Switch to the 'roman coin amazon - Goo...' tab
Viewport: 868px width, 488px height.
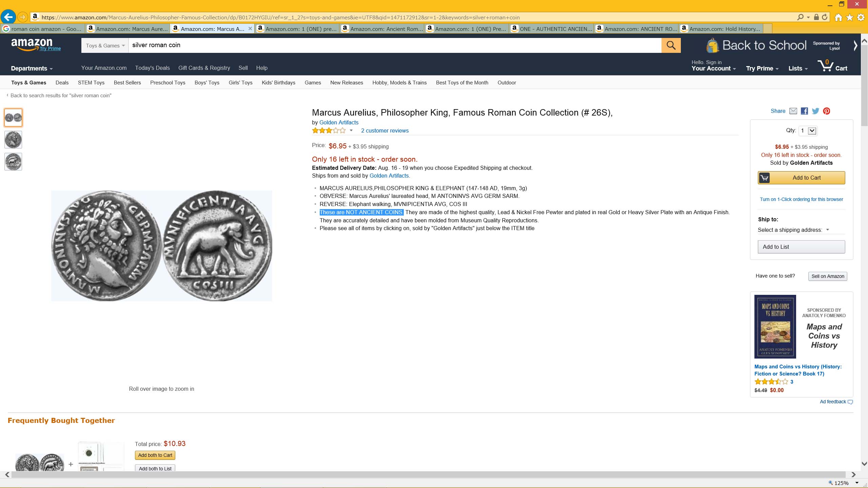(42, 29)
